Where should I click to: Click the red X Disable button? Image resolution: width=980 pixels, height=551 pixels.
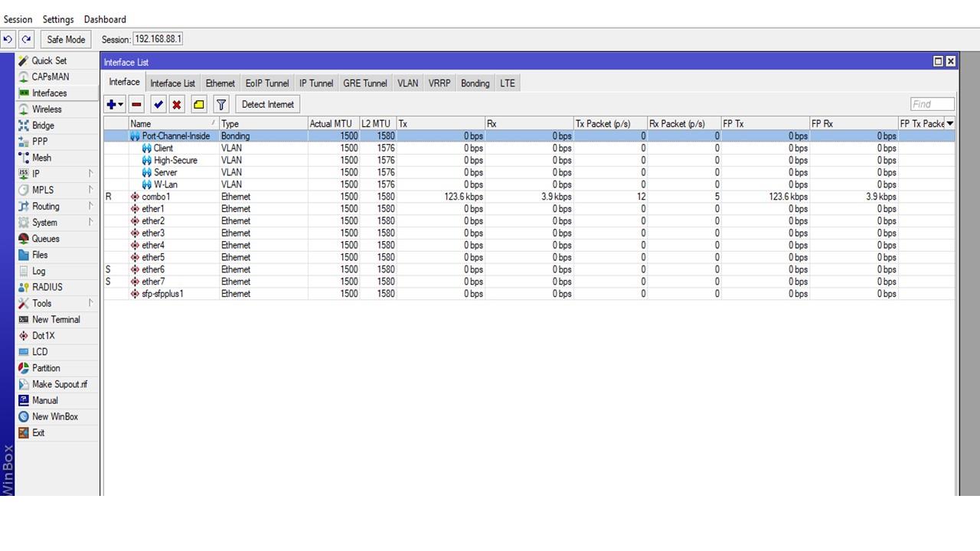[x=177, y=105]
